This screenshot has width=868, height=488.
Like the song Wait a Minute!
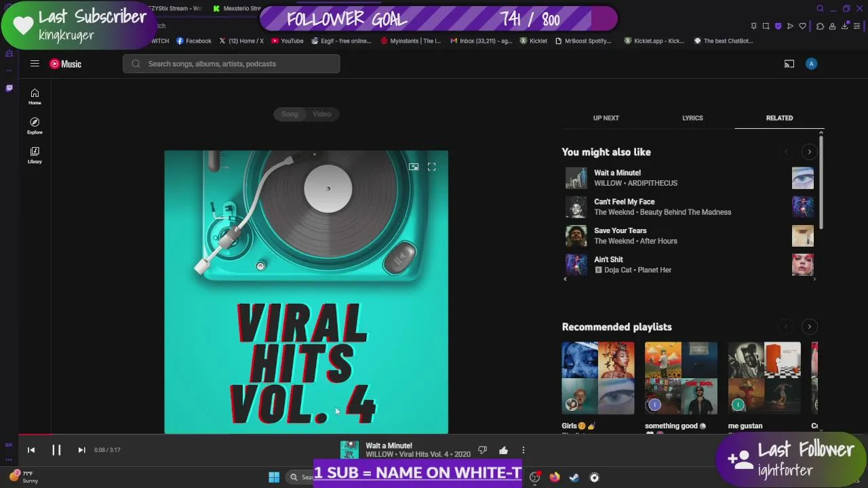coord(503,450)
